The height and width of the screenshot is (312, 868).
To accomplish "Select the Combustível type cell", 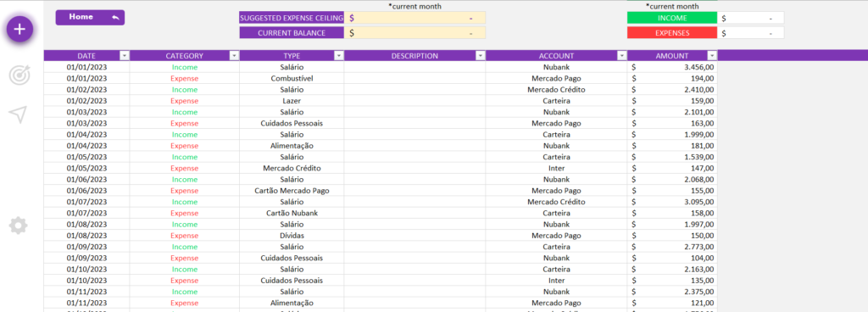I will pos(292,79).
